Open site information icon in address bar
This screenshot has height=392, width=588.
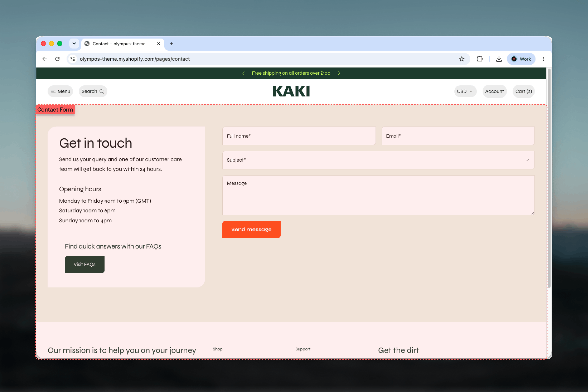73,59
